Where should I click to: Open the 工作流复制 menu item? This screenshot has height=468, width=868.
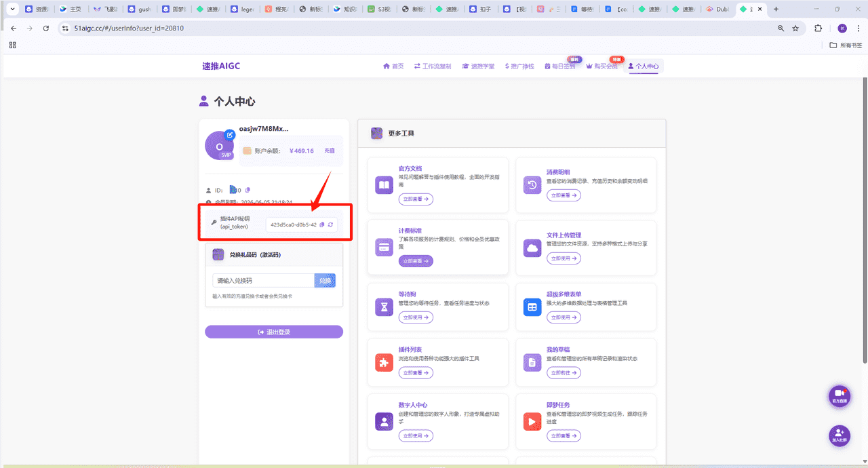click(438, 66)
